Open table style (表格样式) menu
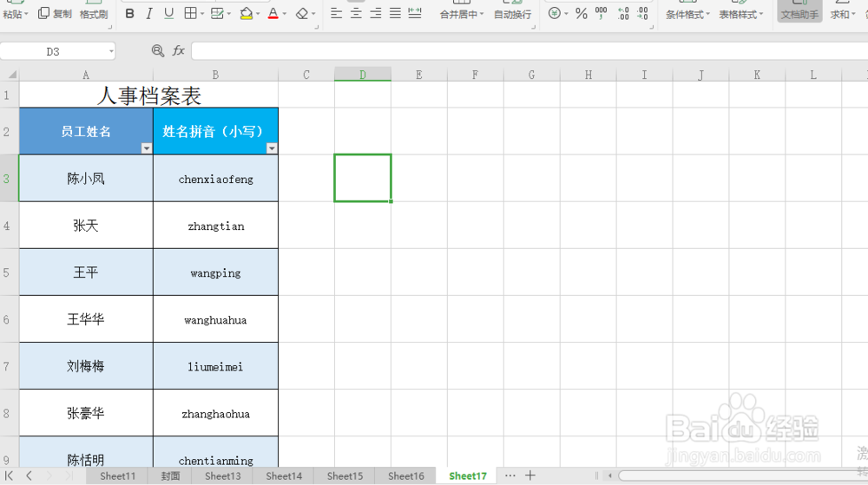Image resolution: width=868 pixels, height=485 pixels. 740,15
